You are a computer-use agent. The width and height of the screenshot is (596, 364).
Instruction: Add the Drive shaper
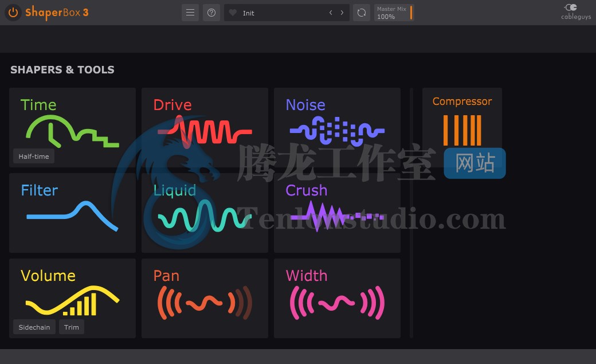(x=205, y=127)
